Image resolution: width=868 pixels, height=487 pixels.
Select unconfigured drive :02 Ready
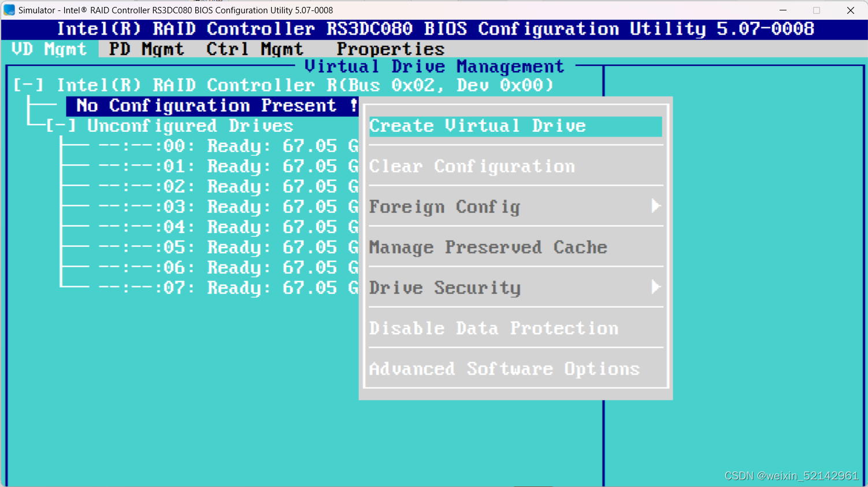[x=228, y=187]
